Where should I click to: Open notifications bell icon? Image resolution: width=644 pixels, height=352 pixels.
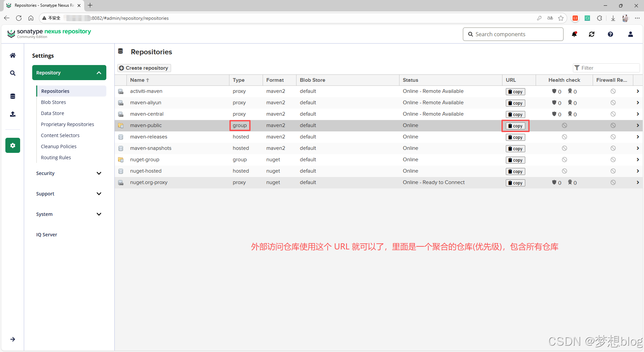pyautogui.click(x=574, y=34)
